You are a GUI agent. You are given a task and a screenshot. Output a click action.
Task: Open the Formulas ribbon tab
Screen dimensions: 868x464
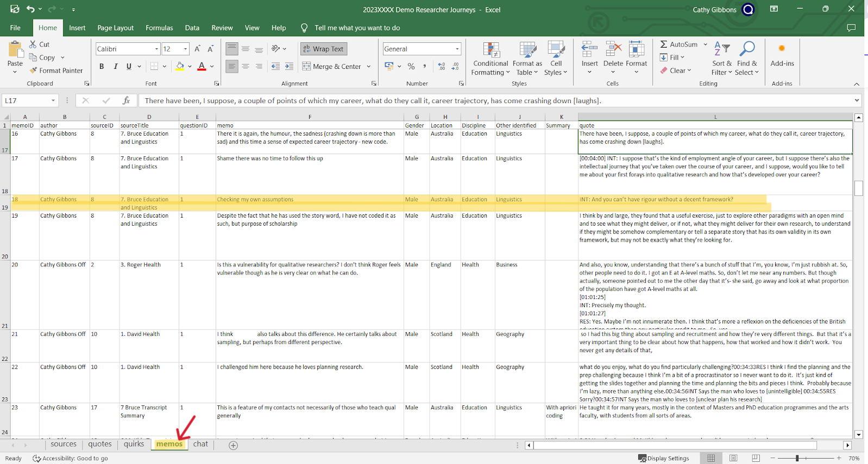click(159, 28)
